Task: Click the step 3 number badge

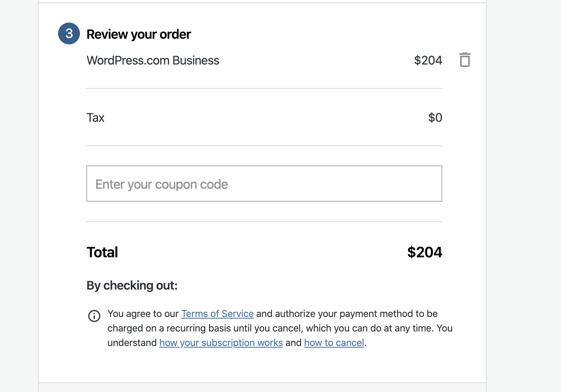Action: (69, 33)
